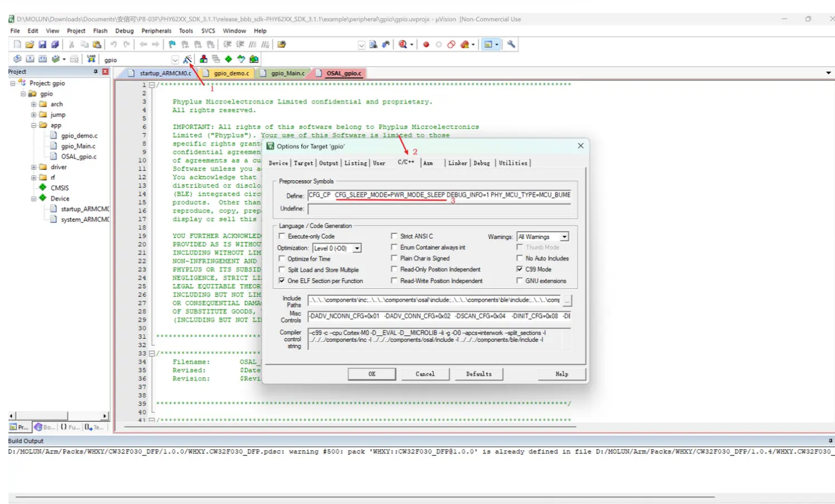Enable Strict ANSI C checkbox
Screen dimensions: 835x504
tap(394, 236)
